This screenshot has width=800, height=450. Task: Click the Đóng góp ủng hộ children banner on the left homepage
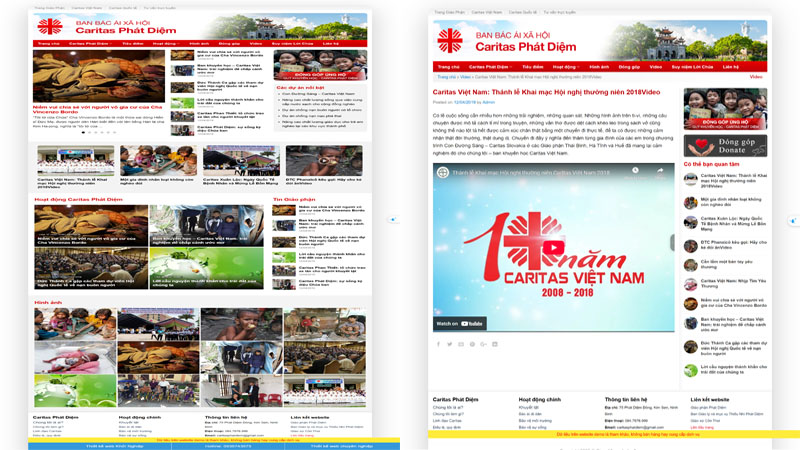(320, 65)
